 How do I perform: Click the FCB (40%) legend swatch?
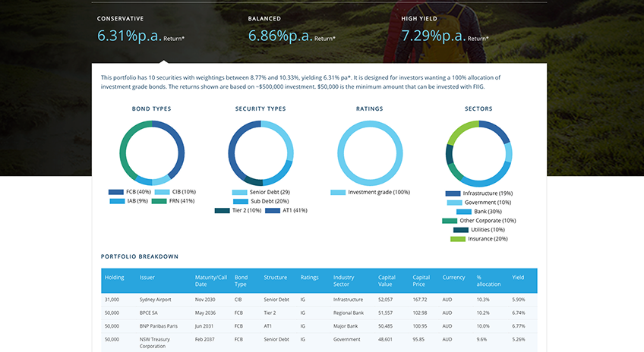click(x=116, y=192)
